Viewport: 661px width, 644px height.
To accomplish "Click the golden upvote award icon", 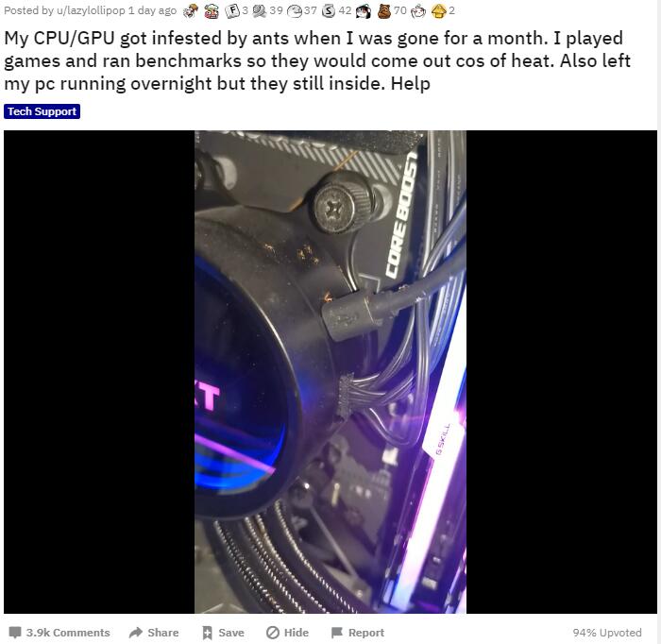I will click(438, 10).
